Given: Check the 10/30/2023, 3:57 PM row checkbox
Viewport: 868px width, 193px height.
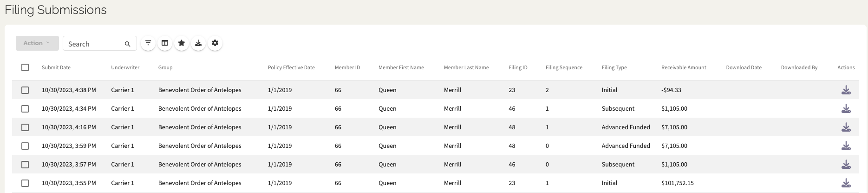Looking at the screenshot, I should (25, 165).
